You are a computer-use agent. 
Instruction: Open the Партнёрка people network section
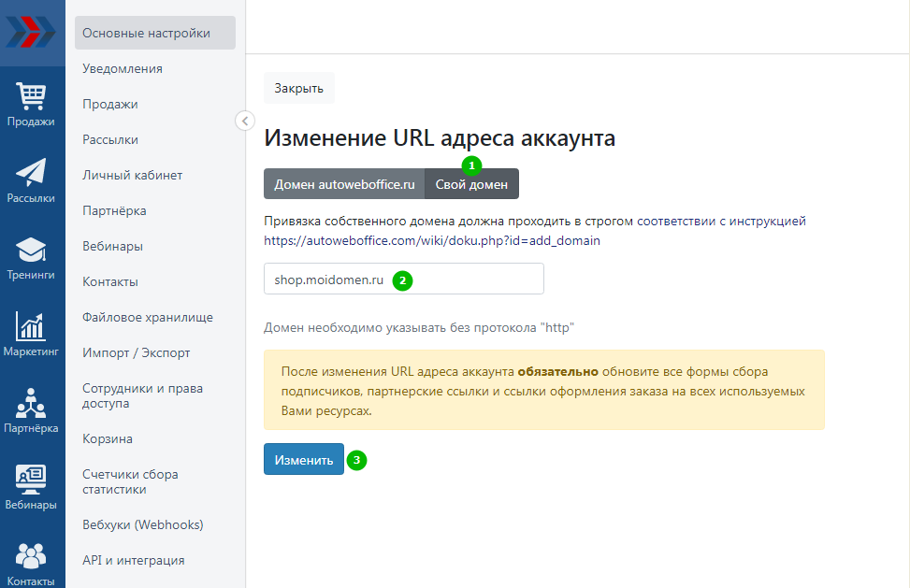pyautogui.click(x=32, y=410)
